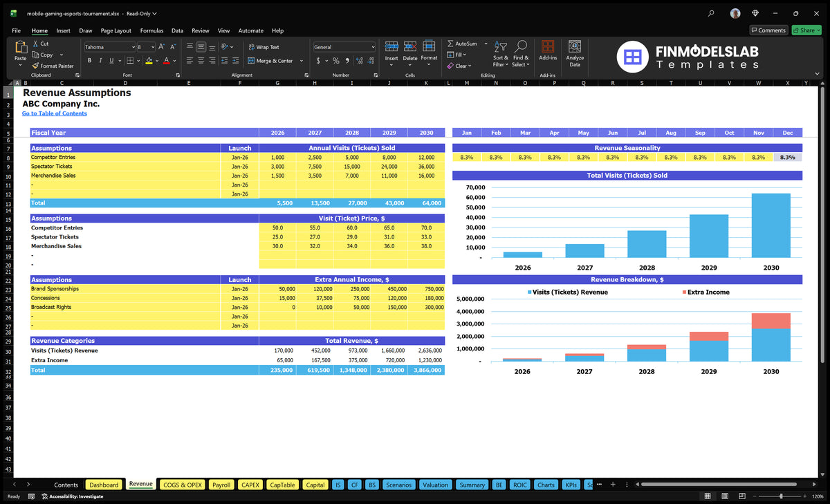Toggle italic formatting

tap(100, 61)
